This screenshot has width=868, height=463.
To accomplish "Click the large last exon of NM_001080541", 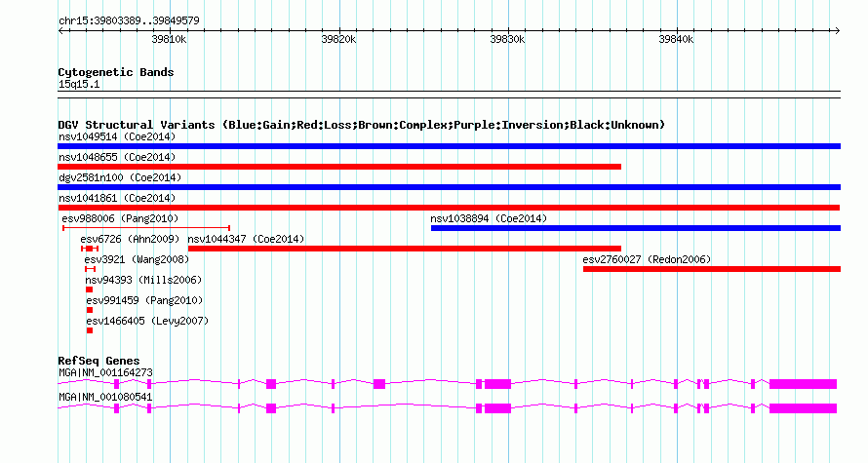I will click(803, 408).
